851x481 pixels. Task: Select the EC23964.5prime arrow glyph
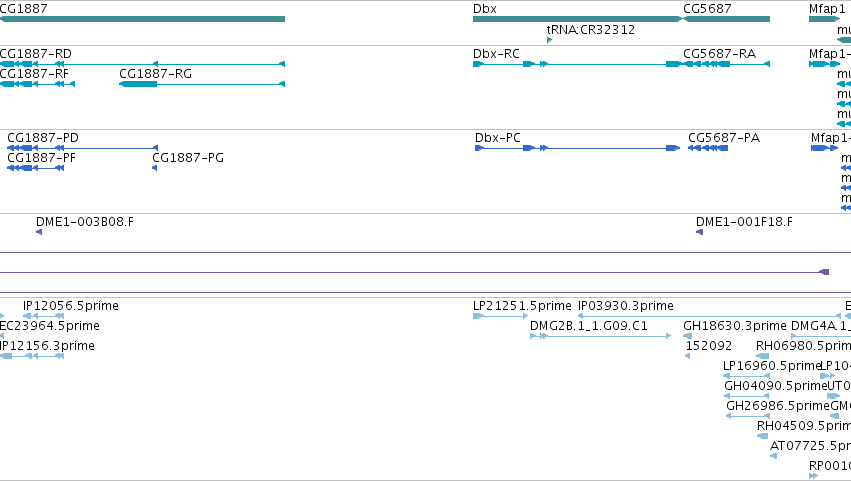[x=2, y=336]
